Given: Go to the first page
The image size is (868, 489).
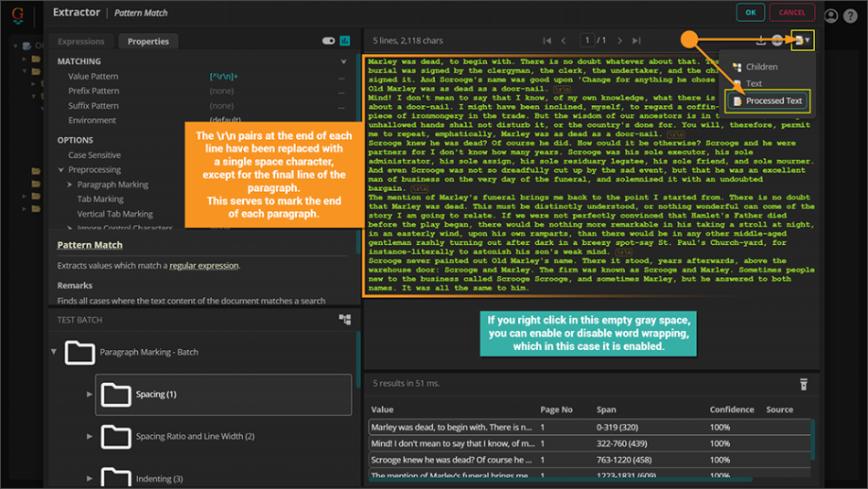Looking at the screenshot, I should click(547, 40).
